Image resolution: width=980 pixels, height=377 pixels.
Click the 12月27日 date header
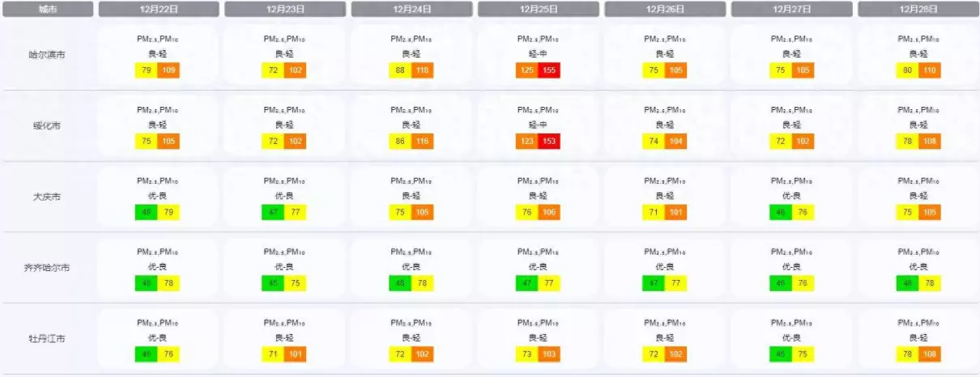click(x=791, y=10)
